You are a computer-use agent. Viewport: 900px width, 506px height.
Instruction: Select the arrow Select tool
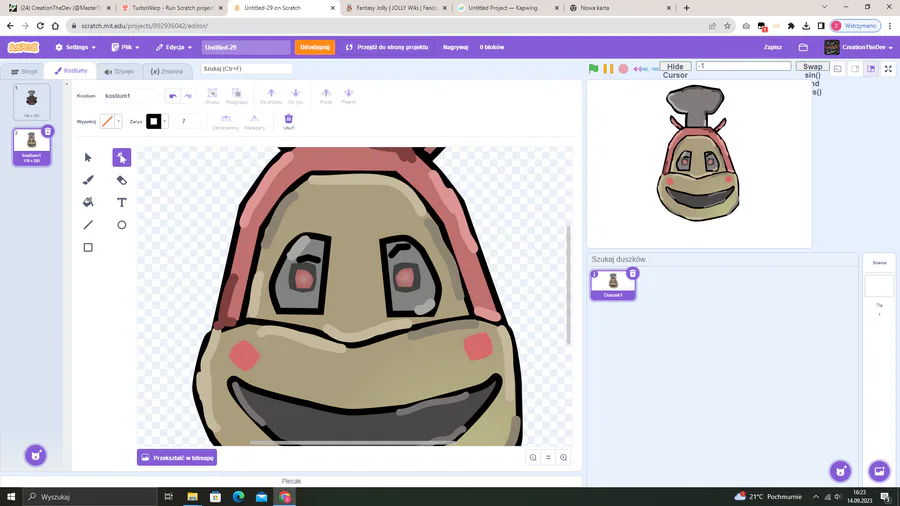click(88, 158)
